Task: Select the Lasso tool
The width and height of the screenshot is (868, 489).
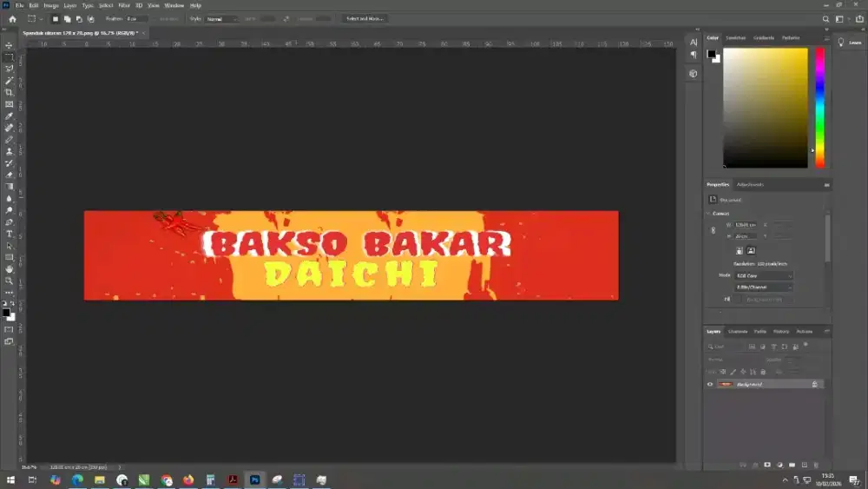Action: point(9,69)
